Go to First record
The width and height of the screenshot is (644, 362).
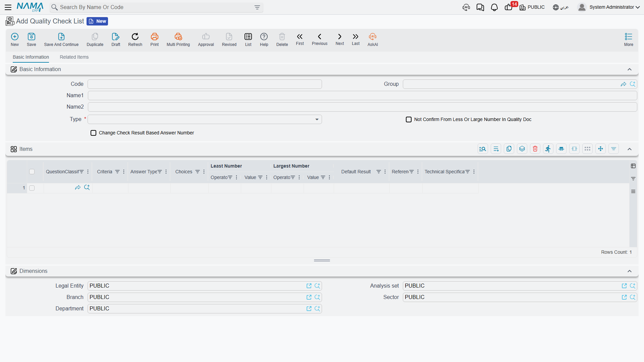pyautogui.click(x=300, y=39)
